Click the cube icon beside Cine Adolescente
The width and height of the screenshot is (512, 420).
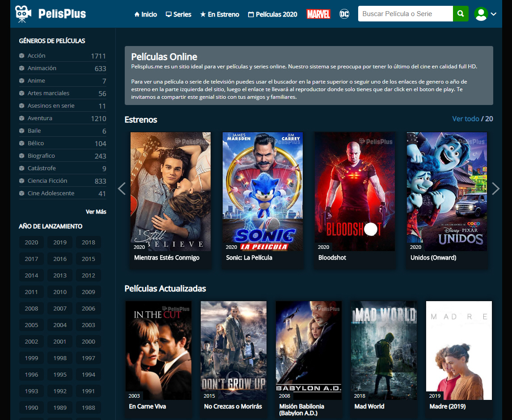21,193
